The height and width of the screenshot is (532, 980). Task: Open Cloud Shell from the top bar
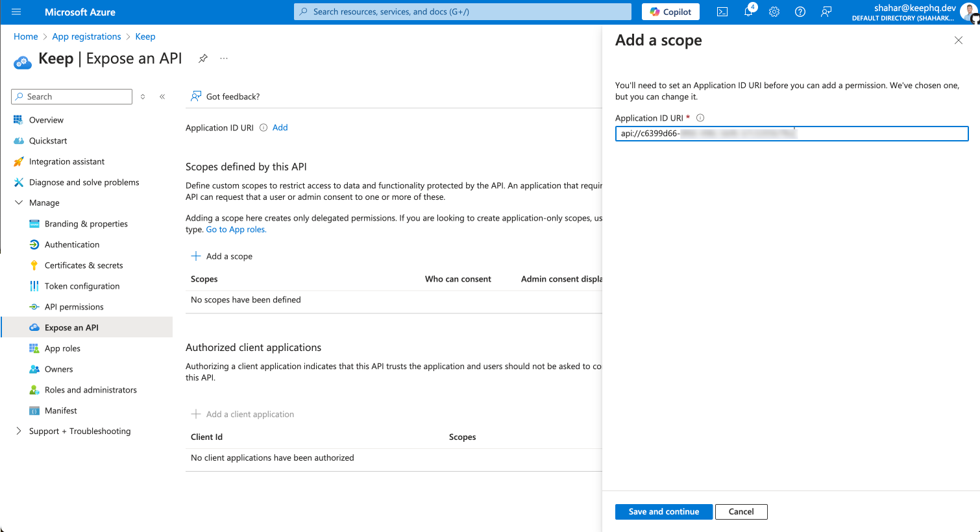(722, 12)
